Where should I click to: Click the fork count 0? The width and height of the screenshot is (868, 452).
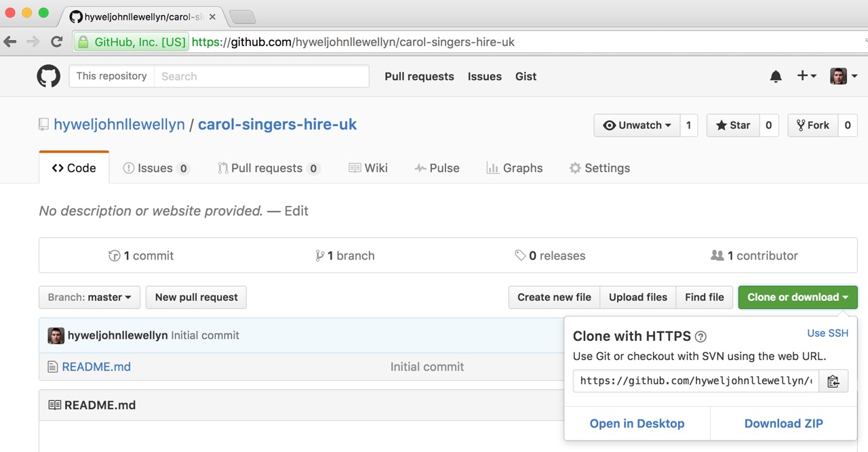[848, 125]
